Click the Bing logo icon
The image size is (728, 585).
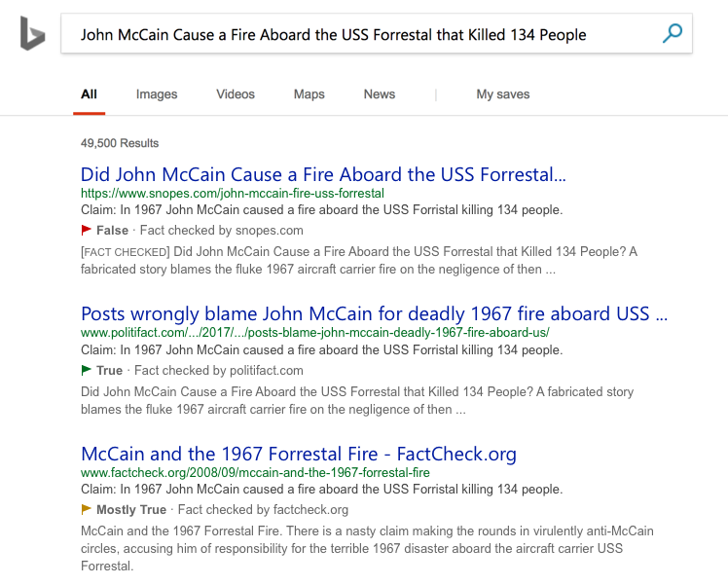coord(32,33)
